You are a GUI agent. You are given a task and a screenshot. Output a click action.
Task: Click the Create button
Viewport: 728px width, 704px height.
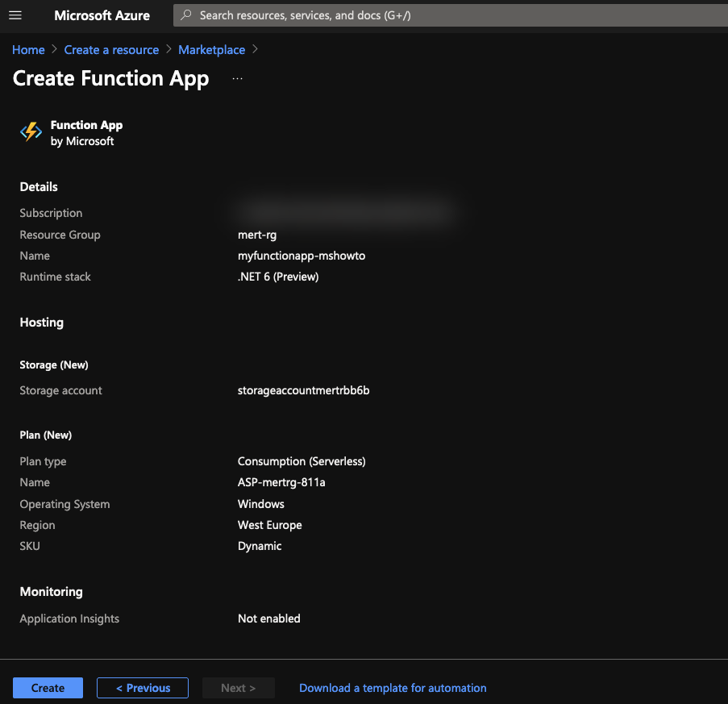click(x=48, y=688)
